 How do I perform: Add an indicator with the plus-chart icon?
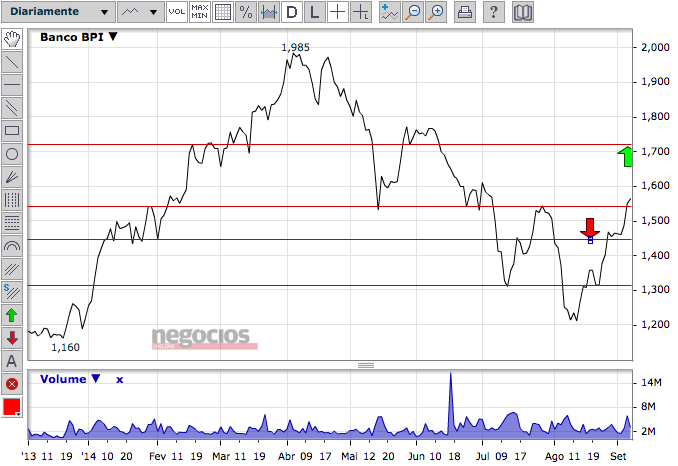coord(390,12)
